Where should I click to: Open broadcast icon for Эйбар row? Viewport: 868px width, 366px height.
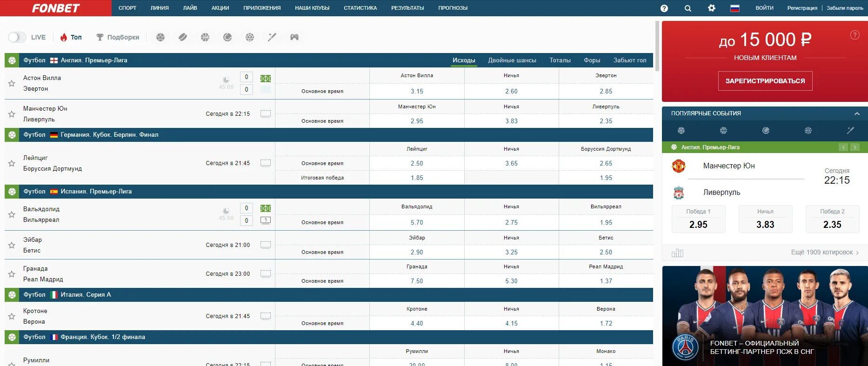(266, 245)
